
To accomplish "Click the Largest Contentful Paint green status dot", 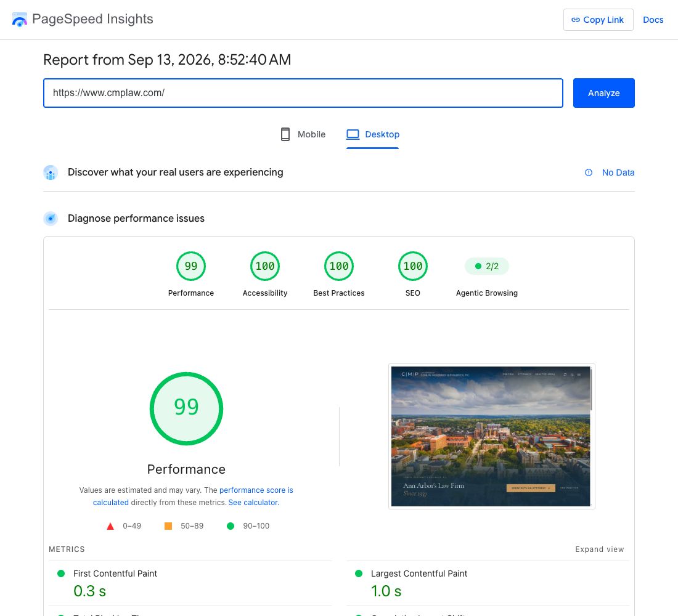I will [359, 573].
